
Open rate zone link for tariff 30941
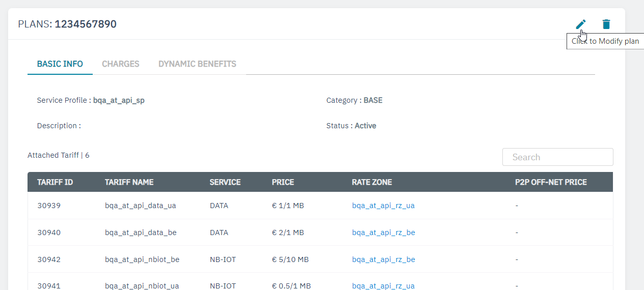point(383,285)
